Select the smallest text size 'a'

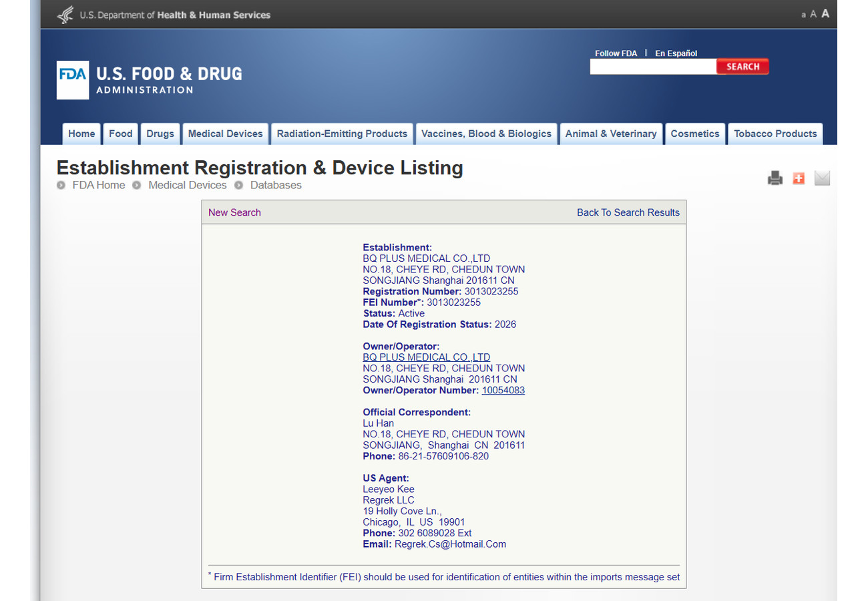(804, 15)
